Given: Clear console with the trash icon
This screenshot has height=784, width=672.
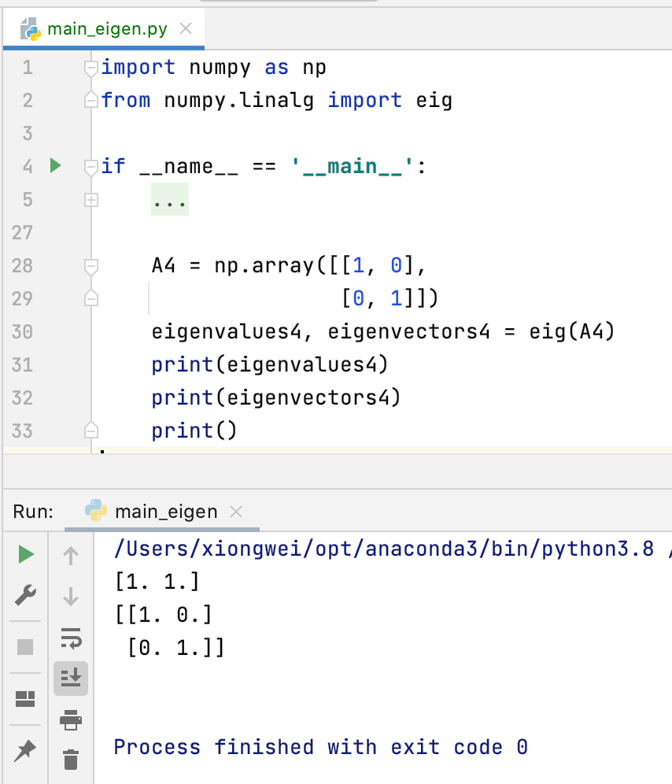Looking at the screenshot, I should tap(71, 760).
